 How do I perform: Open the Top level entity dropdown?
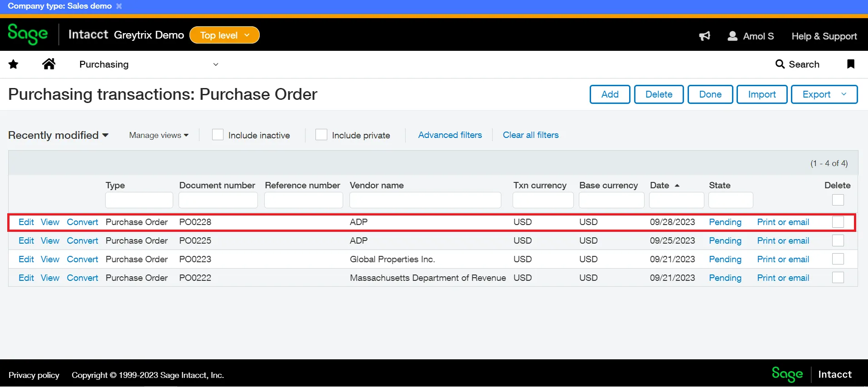click(224, 35)
